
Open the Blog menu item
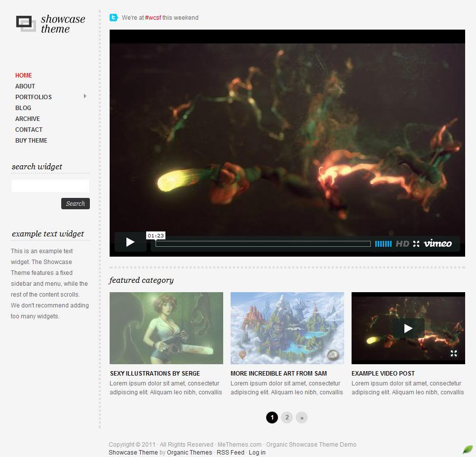[x=23, y=108]
